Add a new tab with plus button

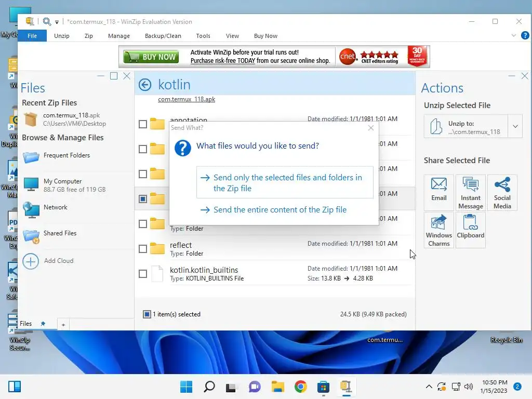[63, 325]
